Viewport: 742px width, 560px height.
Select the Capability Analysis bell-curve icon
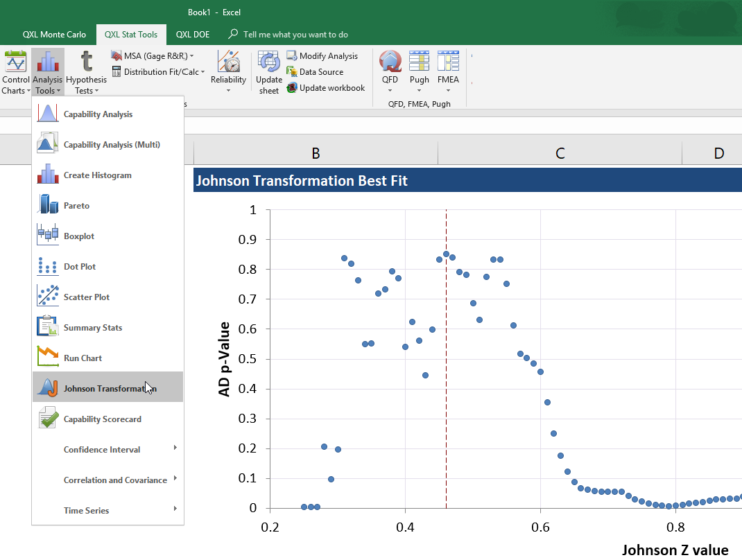tap(48, 114)
